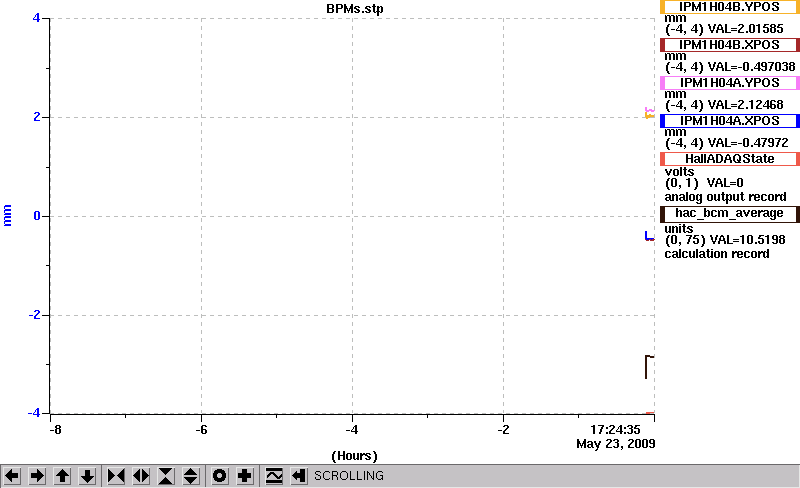
Task: Click the waveform icon in the toolbar
Action: click(274, 476)
